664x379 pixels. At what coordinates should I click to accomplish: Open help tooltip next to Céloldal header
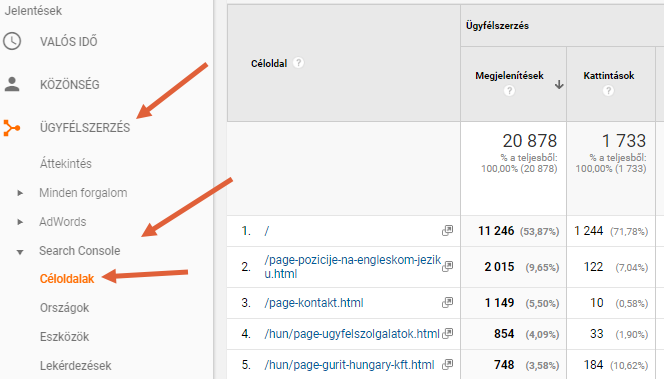pos(298,63)
